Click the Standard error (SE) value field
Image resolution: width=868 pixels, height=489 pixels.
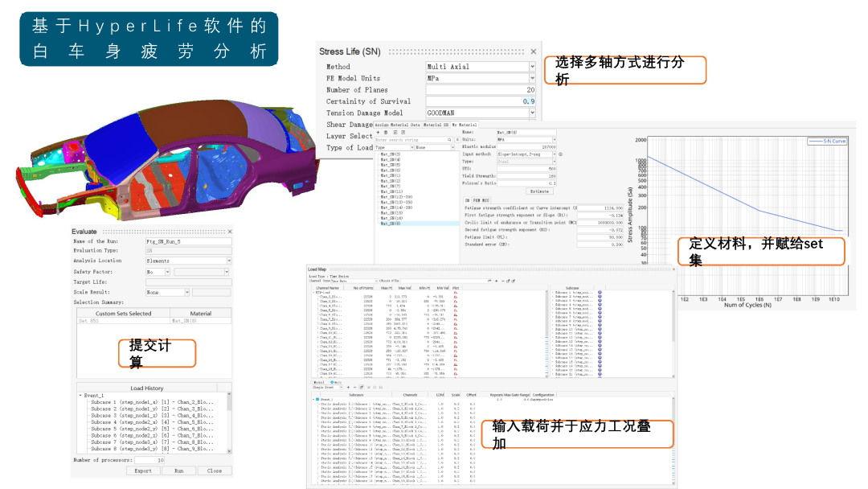600,244
